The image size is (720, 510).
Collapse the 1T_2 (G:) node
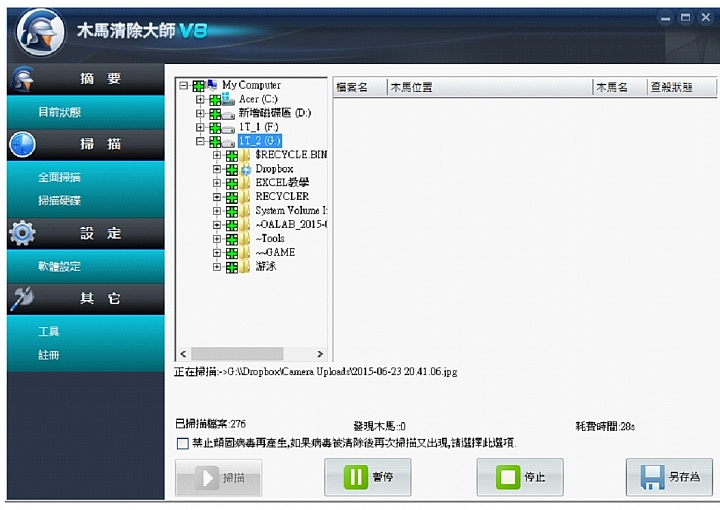click(200, 141)
